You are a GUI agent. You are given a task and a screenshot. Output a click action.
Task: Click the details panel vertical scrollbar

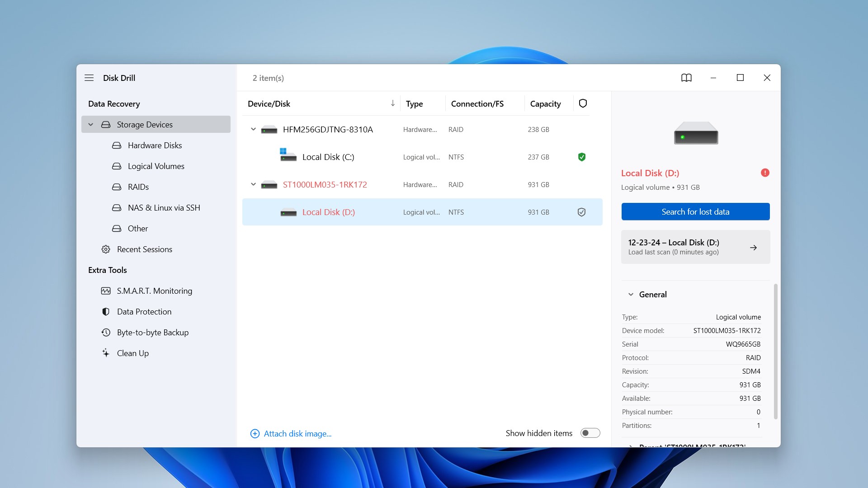click(775, 352)
